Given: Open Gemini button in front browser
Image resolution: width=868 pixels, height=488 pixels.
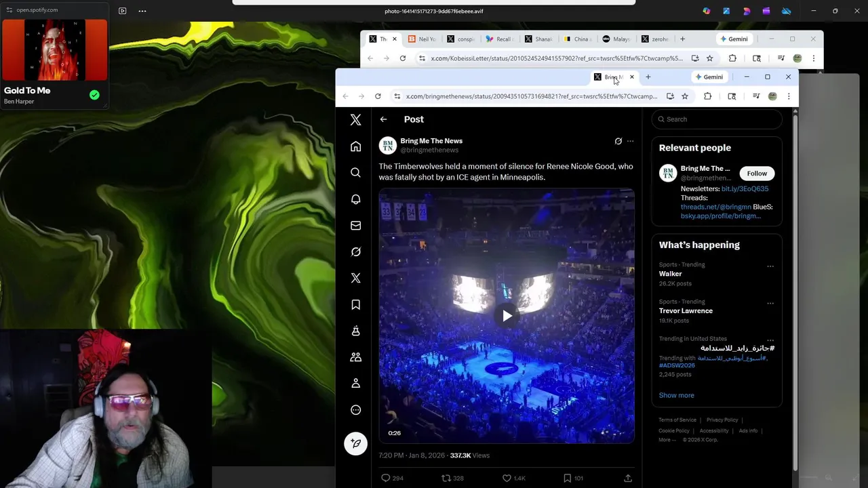Looking at the screenshot, I should coord(708,77).
